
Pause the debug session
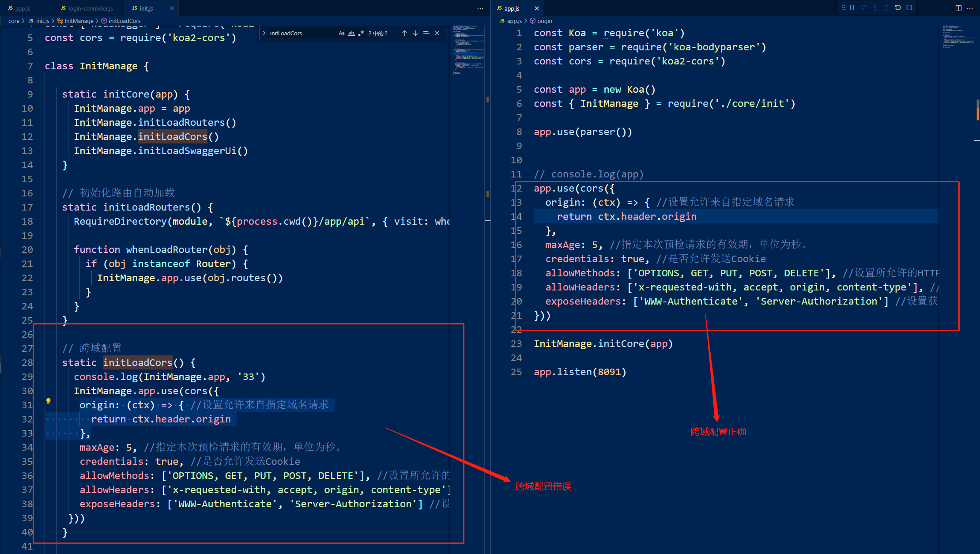[x=852, y=8]
